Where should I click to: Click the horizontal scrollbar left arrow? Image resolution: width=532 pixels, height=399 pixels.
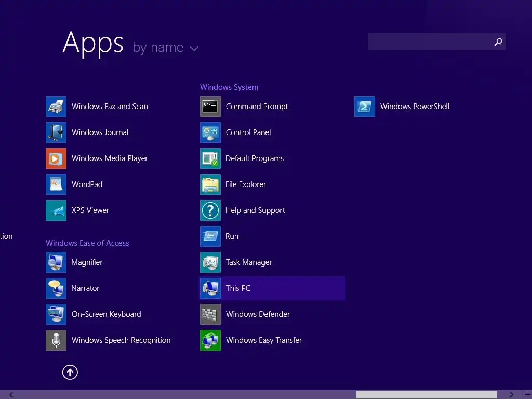click(x=11, y=395)
